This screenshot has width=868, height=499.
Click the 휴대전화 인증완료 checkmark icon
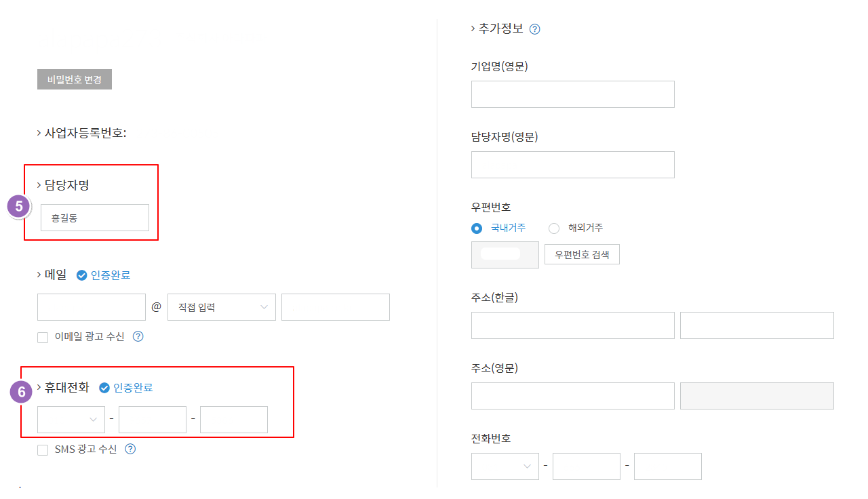(104, 388)
